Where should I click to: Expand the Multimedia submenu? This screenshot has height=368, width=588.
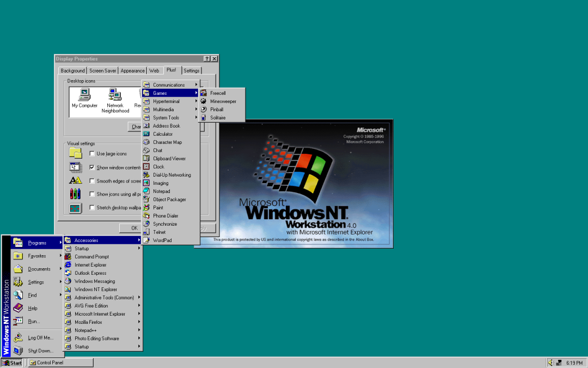[x=163, y=109]
